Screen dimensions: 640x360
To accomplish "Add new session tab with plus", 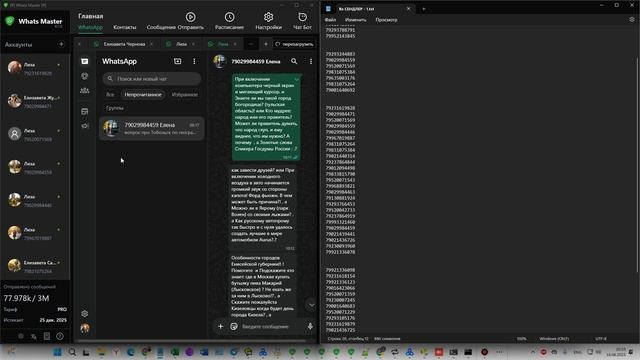I will [266, 44].
